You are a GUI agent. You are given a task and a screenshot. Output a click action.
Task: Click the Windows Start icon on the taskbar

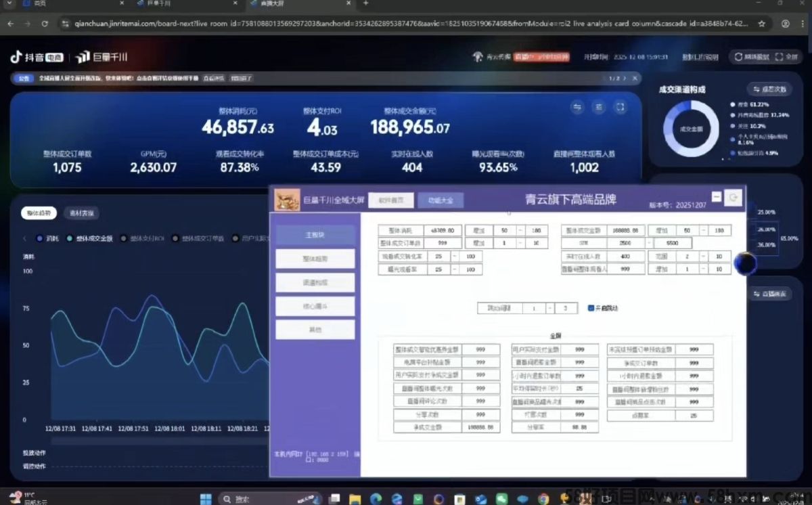pyautogui.click(x=206, y=500)
